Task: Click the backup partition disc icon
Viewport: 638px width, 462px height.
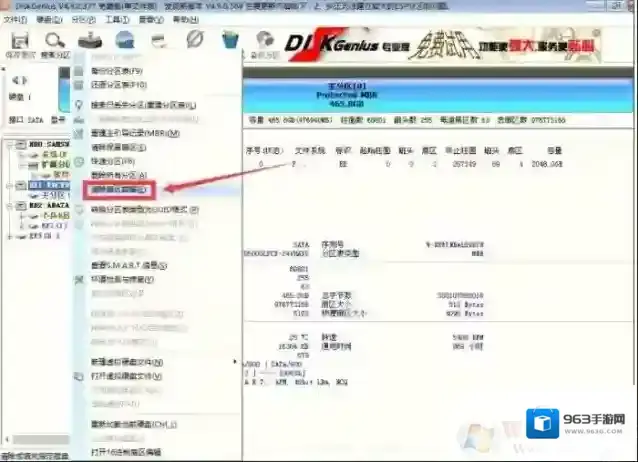Action: [265, 41]
